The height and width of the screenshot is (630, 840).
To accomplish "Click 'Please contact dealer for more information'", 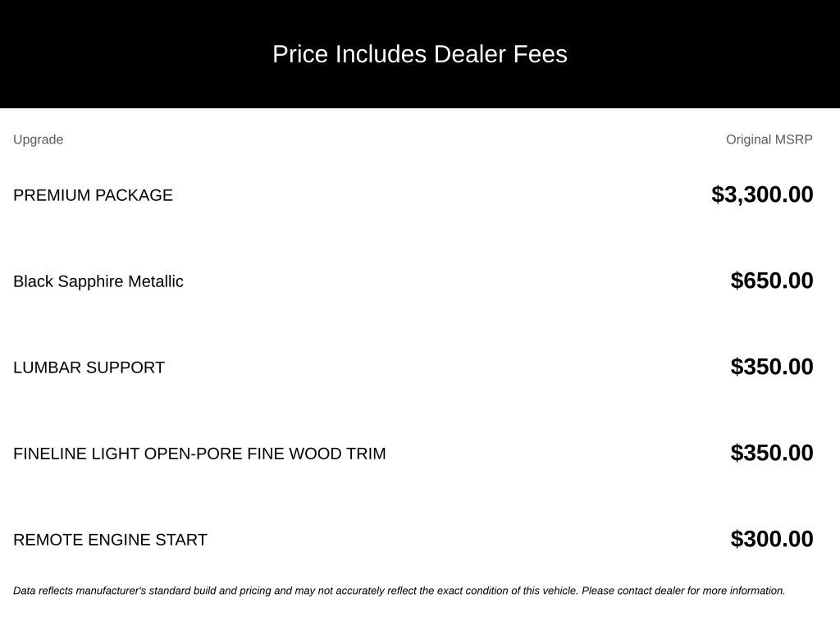I will (683, 591).
